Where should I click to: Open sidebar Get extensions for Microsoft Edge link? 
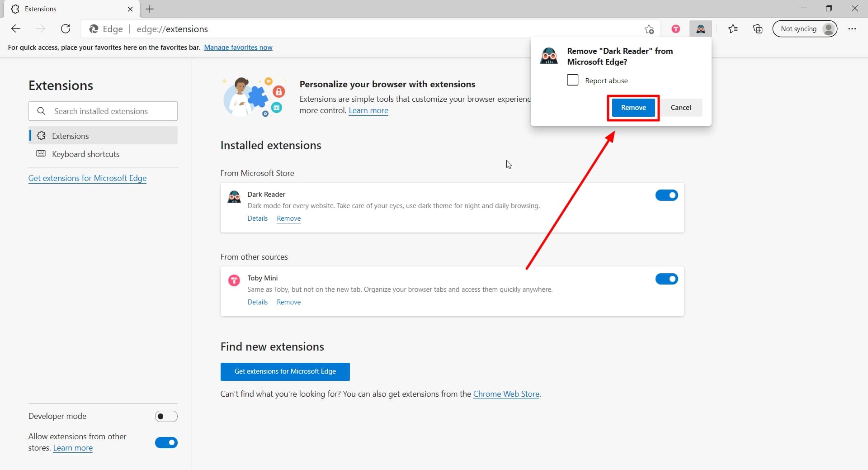pos(87,178)
